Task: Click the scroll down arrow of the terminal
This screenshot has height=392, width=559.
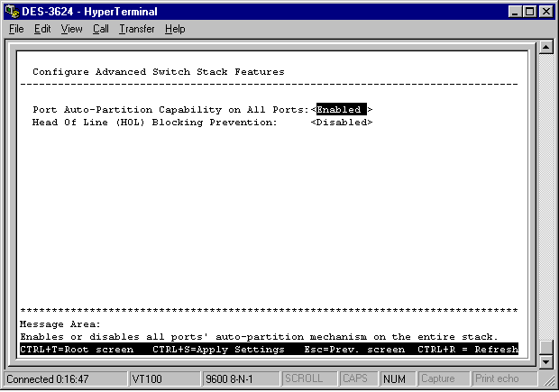Action: pos(545,361)
